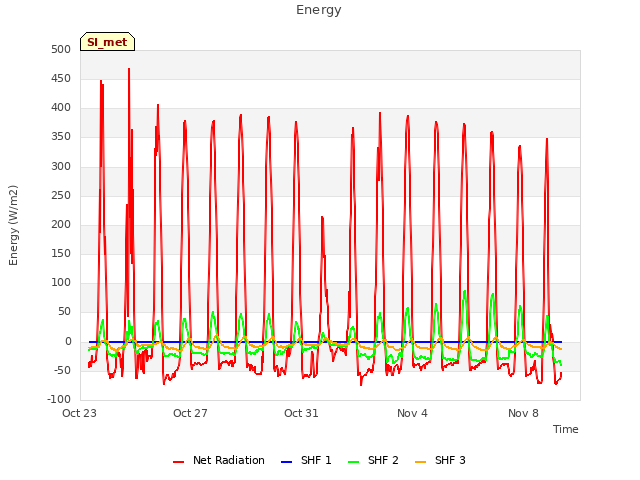
Task: Click the Energy chart title
Action: [x=319, y=10]
